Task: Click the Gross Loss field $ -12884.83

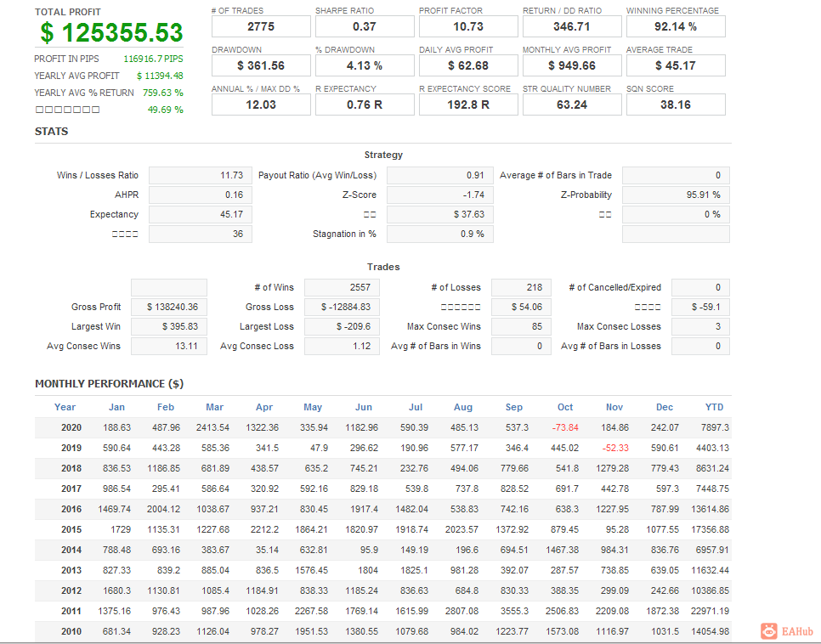Action: [x=342, y=307]
